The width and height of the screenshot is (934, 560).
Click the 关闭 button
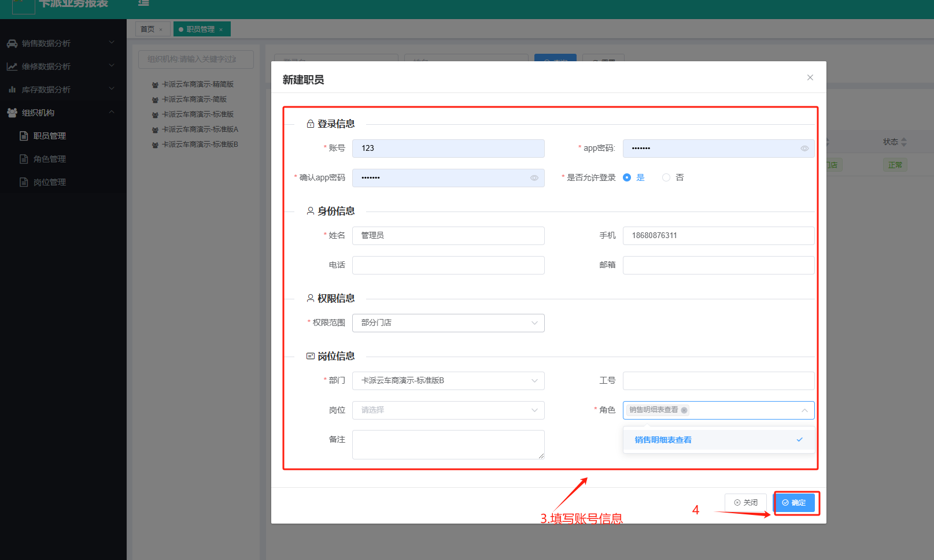click(745, 503)
